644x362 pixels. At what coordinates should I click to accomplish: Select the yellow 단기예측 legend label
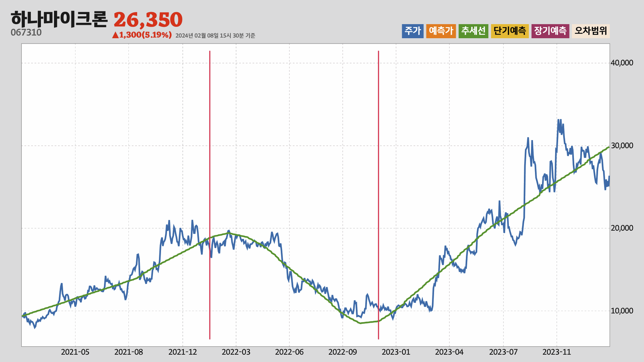[x=510, y=31]
